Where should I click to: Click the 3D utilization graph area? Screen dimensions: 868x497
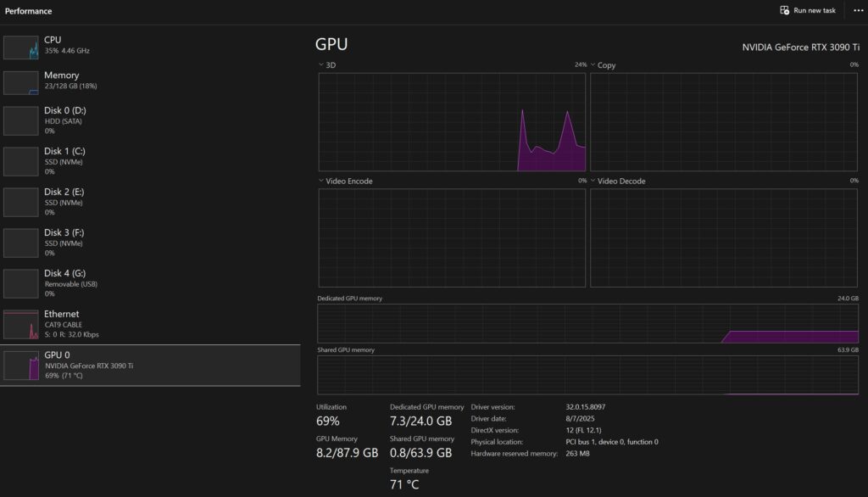click(452, 122)
